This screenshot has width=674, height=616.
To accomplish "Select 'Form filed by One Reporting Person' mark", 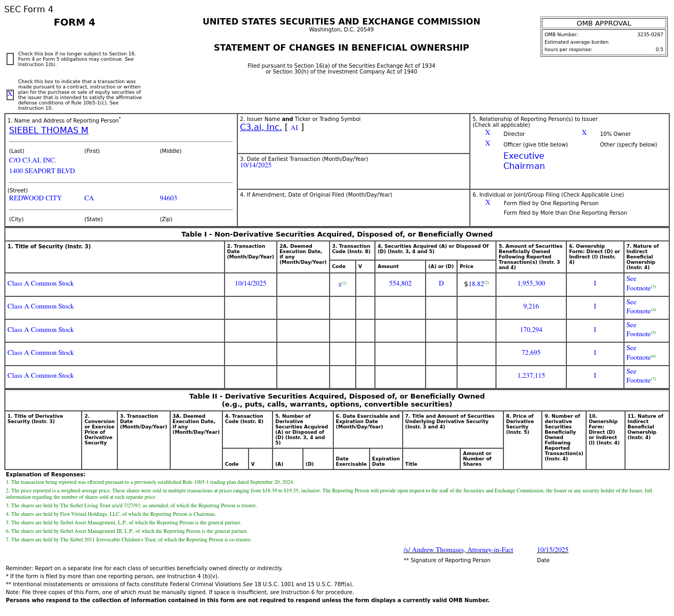I will click(487, 203).
